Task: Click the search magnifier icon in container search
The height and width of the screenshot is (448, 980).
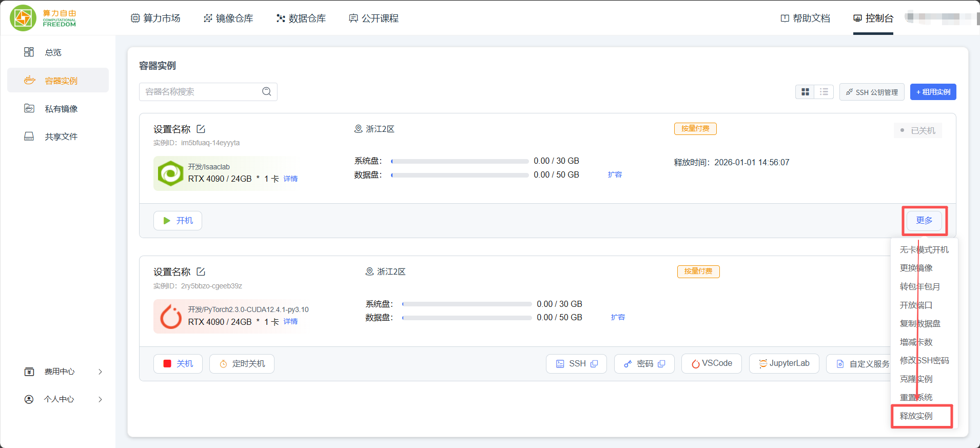Action: (x=266, y=92)
